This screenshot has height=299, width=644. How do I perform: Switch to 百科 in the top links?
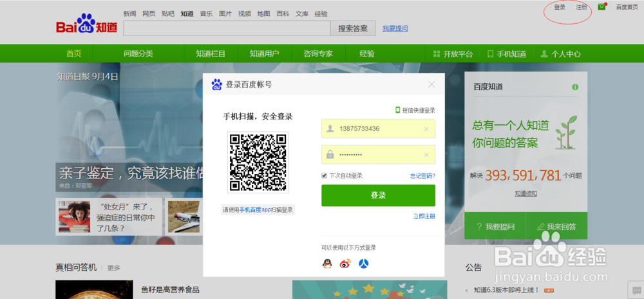[x=283, y=14]
